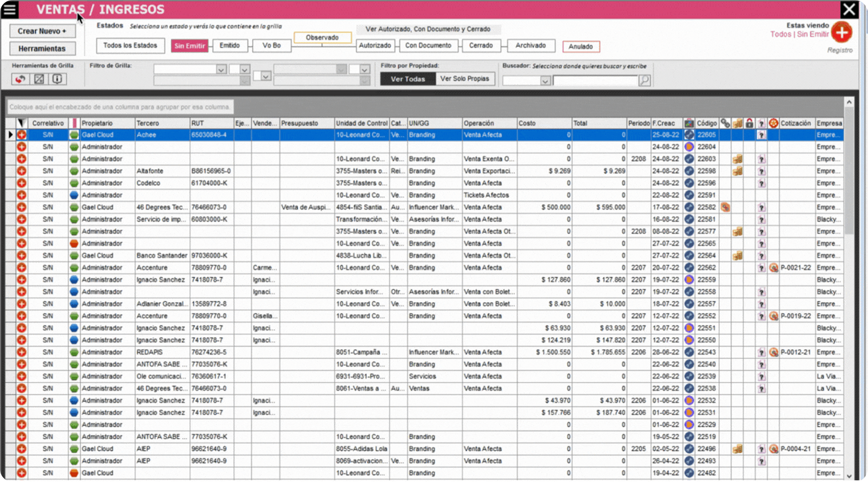The image size is (868, 482).
Task: Click the Todos link under Estas viendo
Action: 780,34
